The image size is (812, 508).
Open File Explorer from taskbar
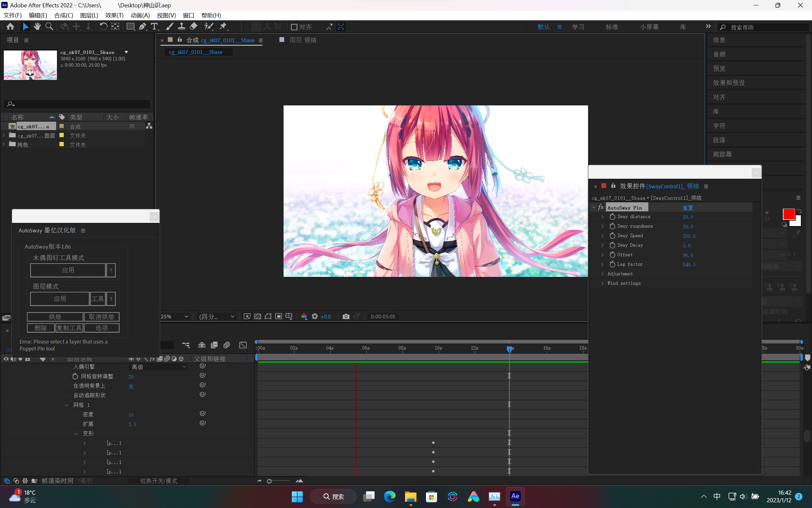[x=410, y=497]
